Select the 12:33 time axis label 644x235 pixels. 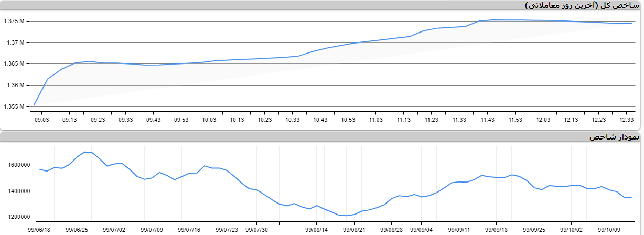pyautogui.click(x=627, y=120)
